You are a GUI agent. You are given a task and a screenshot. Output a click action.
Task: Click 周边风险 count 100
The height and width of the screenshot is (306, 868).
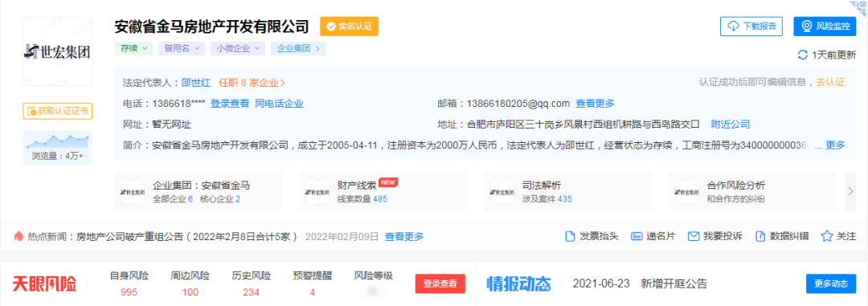click(190, 292)
